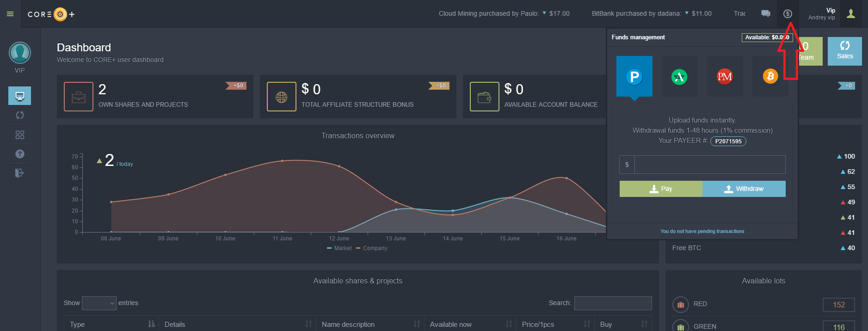Open the dashboard monitor icon in sidebar
This screenshot has width=868, height=331.
[x=19, y=96]
